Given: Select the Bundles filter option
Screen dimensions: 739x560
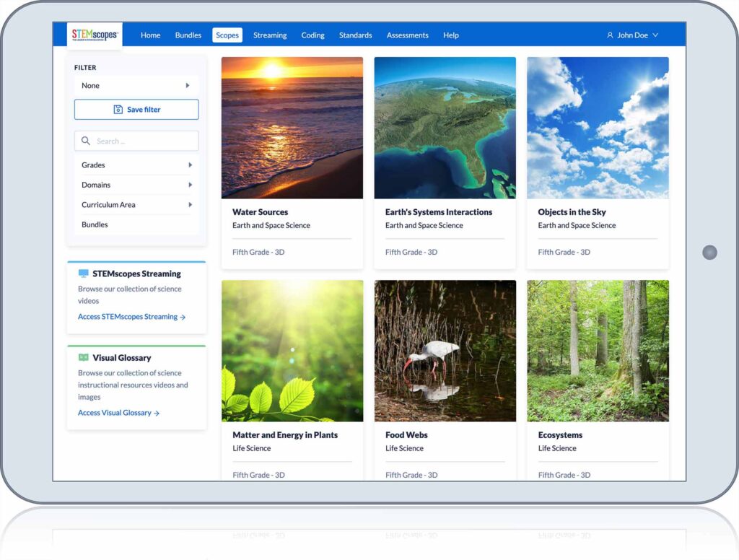Looking at the screenshot, I should (95, 225).
